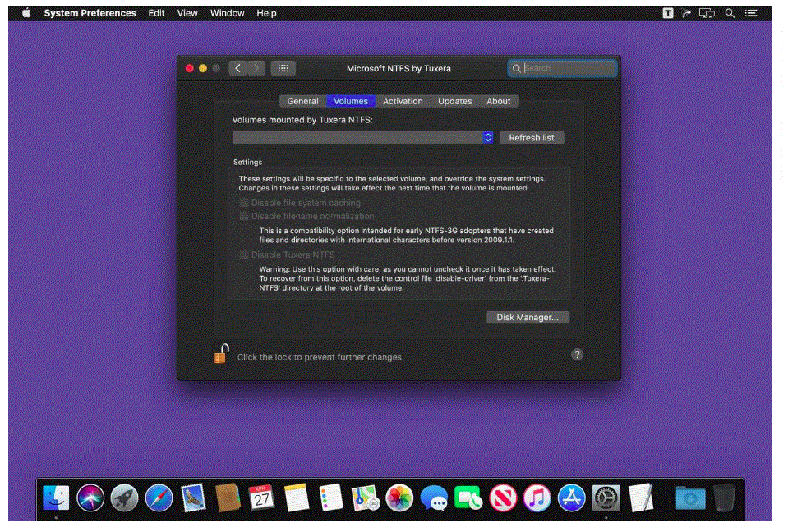Open News icon in dock

(503, 498)
